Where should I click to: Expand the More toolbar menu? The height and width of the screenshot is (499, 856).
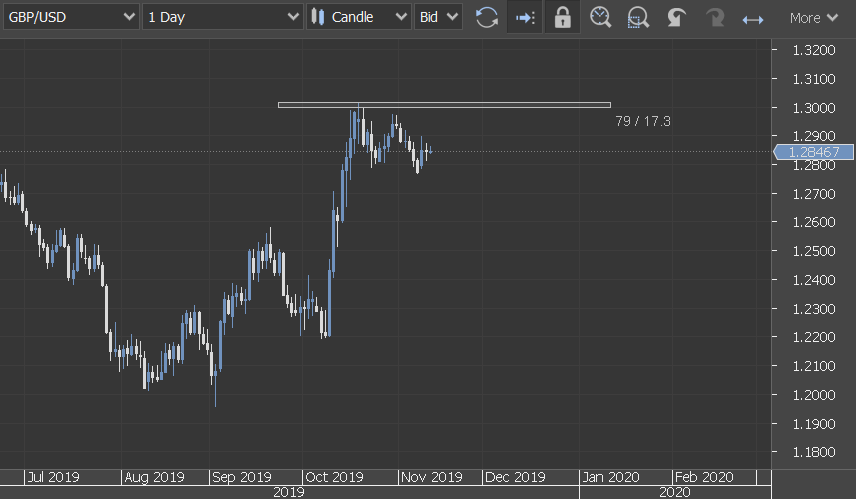point(813,18)
